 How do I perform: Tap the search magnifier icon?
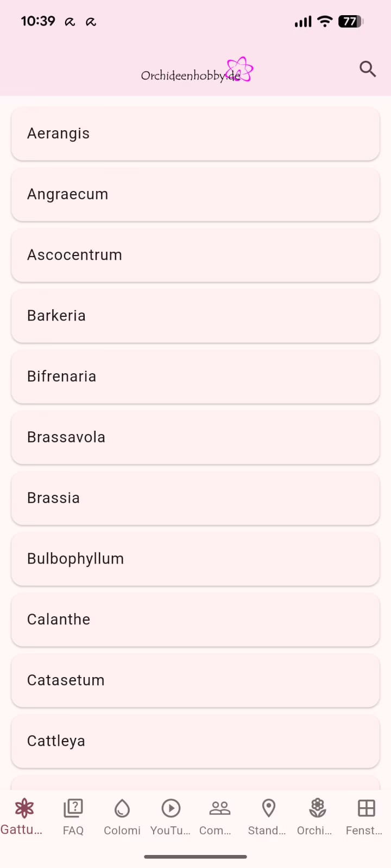[368, 69]
